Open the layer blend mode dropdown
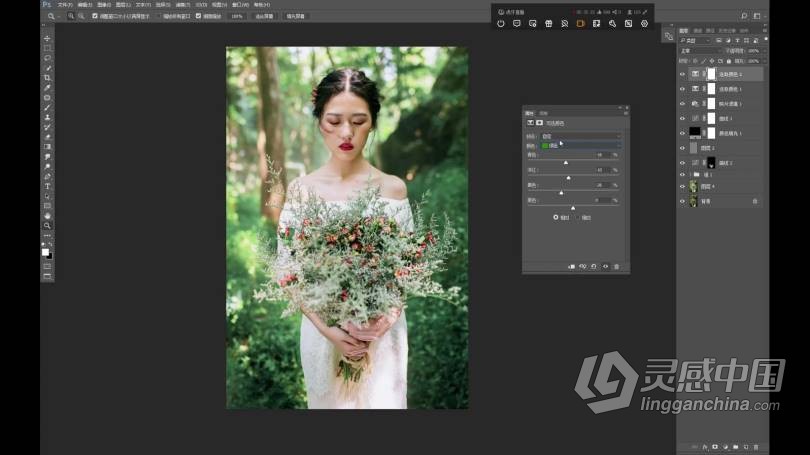Image resolution: width=810 pixels, height=455 pixels. click(700, 51)
